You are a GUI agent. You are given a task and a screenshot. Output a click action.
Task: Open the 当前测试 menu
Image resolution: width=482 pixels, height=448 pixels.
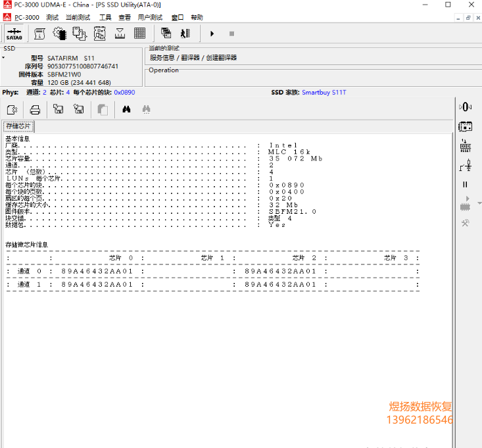[78, 18]
